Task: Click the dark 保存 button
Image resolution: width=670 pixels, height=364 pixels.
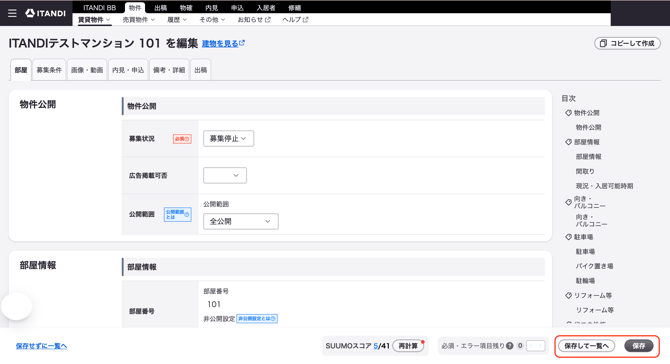Action: click(x=639, y=346)
